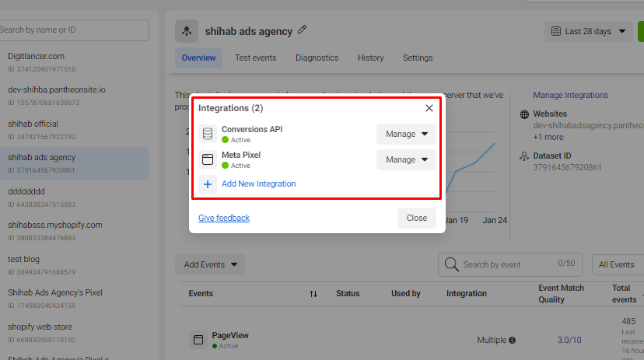Click the Give feedback link
The width and height of the screenshot is (644, 360).
pyautogui.click(x=224, y=218)
